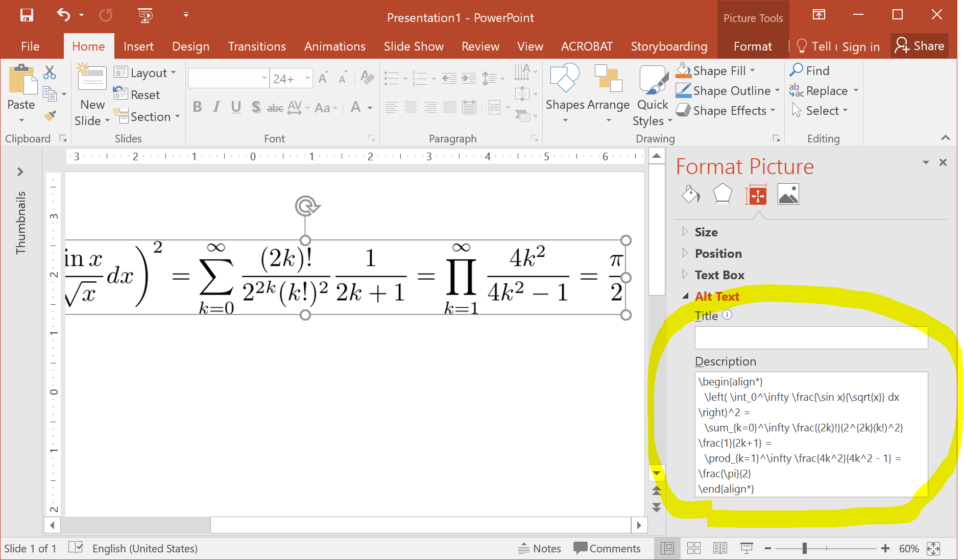Click the Save icon in title bar
This screenshot has width=964, height=560.
click(x=27, y=15)
